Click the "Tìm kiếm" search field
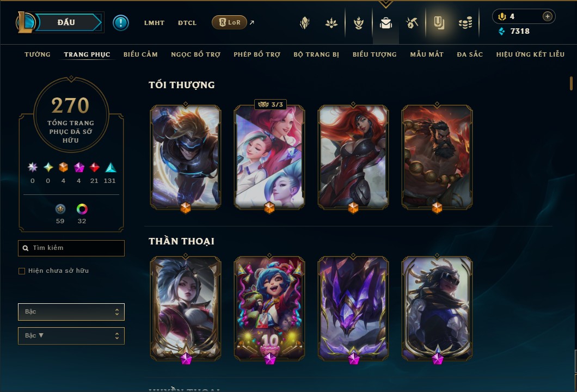The height and width of the screenshot is (392, 577). (71, 248)
